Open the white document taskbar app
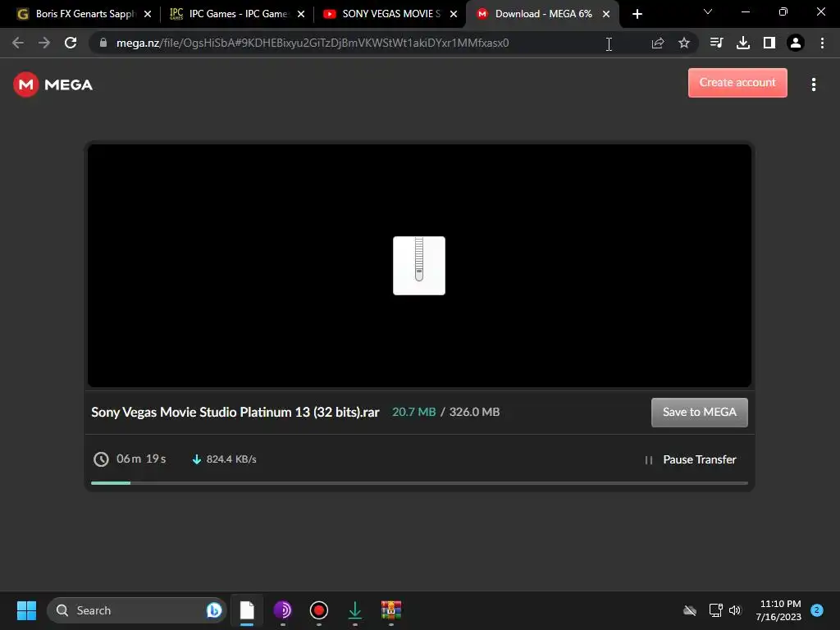The height and width of the screenshot is (630, 840). point(247,610)
